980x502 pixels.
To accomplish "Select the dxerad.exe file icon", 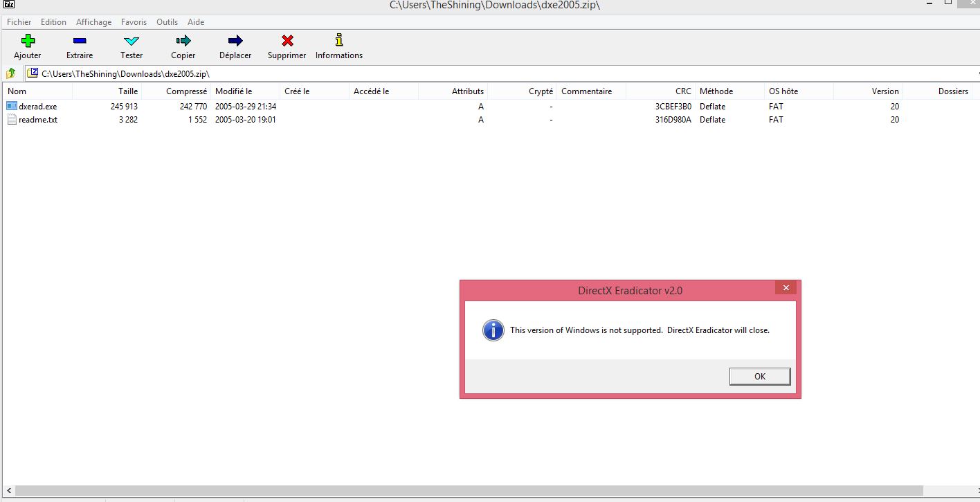I will (11, 107).
